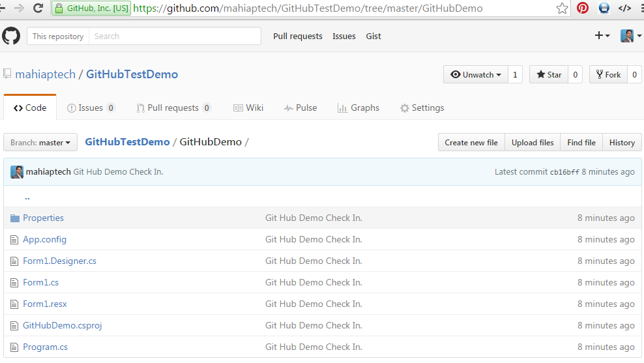Switch to the Issues tab

(x=91, y=108)
